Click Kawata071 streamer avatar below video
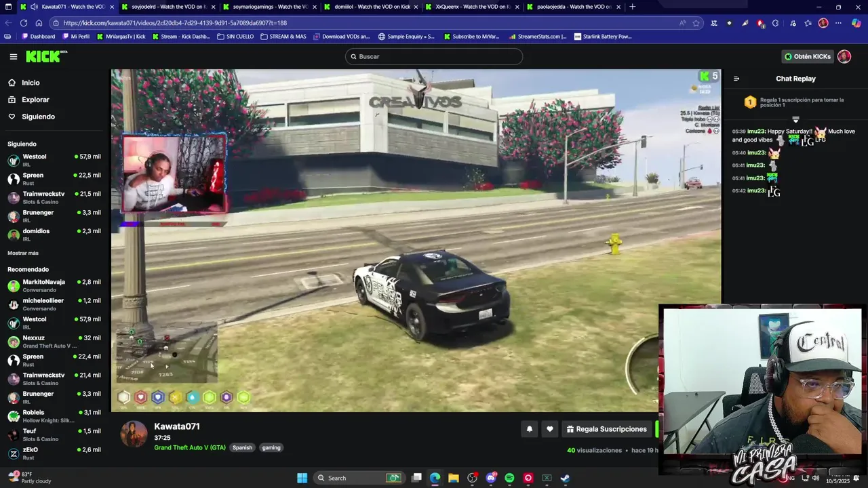This screenshot has height=488, width=868. tap(134, 434)
